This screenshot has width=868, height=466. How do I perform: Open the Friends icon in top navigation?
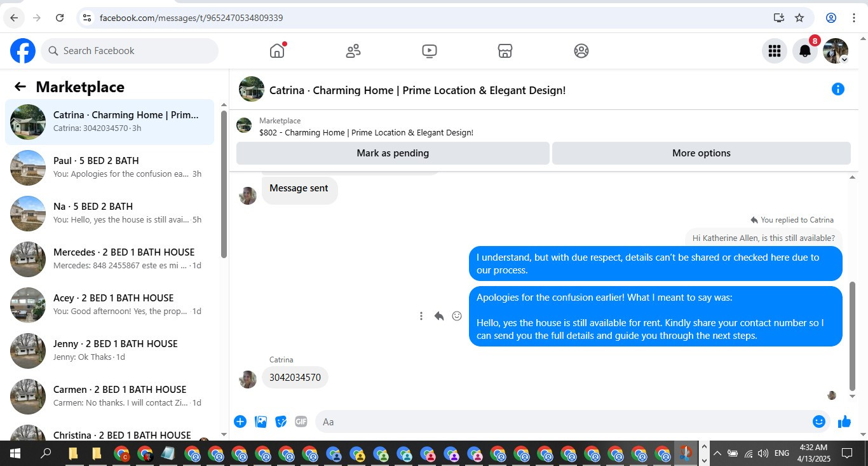(x=353, y=51)
